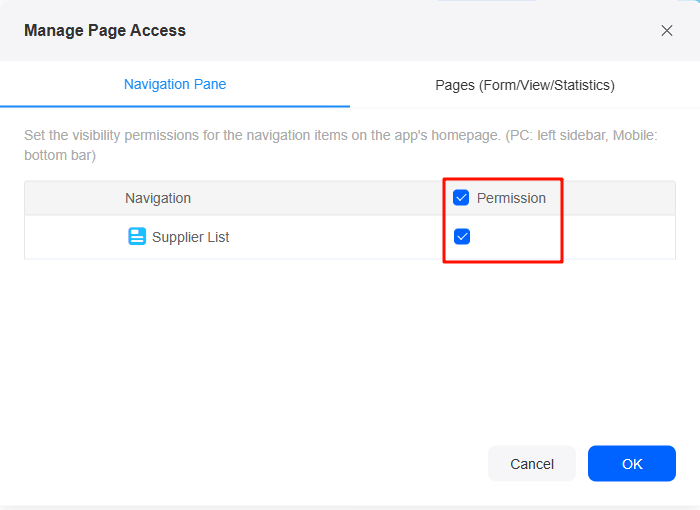Dismiss the dialog using the X icon
700x510 pixels.
(667, 30)
